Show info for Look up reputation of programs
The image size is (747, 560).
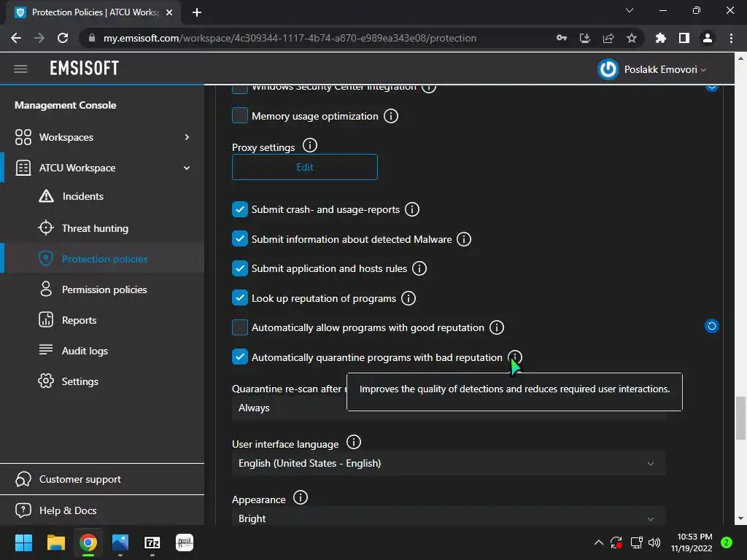(409, 298)
